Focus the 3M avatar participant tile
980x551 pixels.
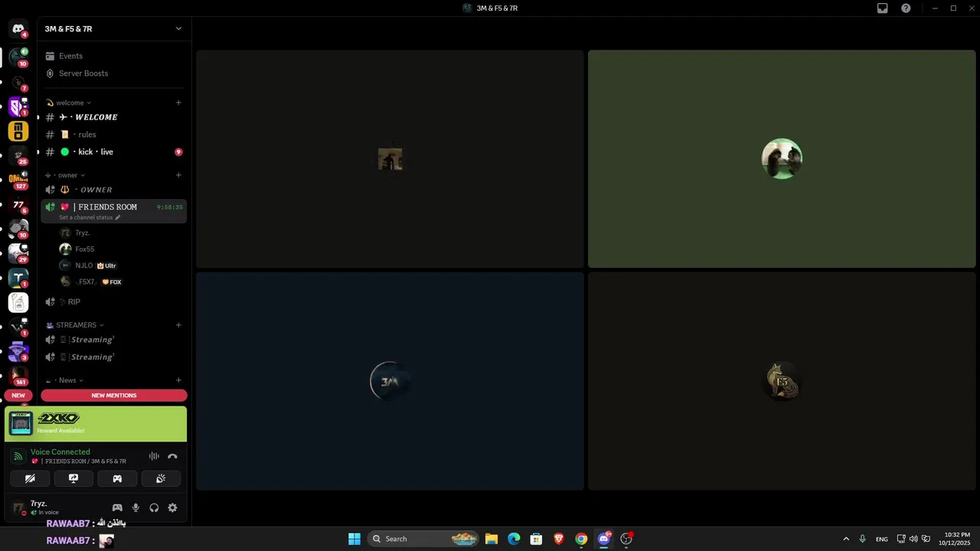390,381
